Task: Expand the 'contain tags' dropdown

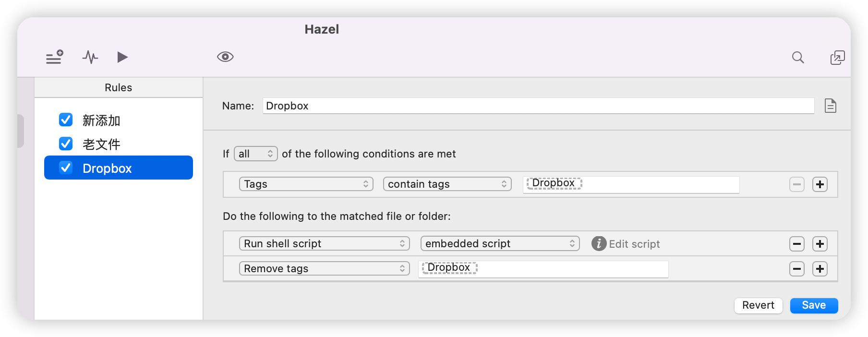Action: 447,184
